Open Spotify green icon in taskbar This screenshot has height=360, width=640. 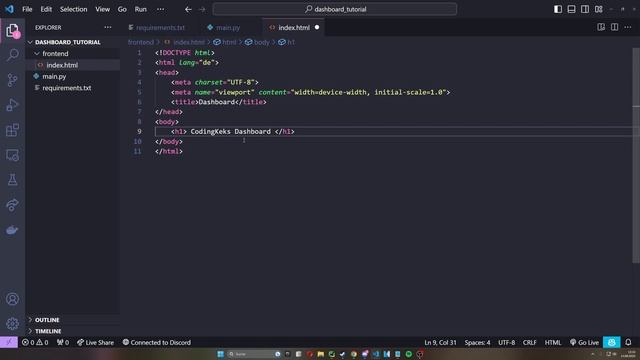409,354
